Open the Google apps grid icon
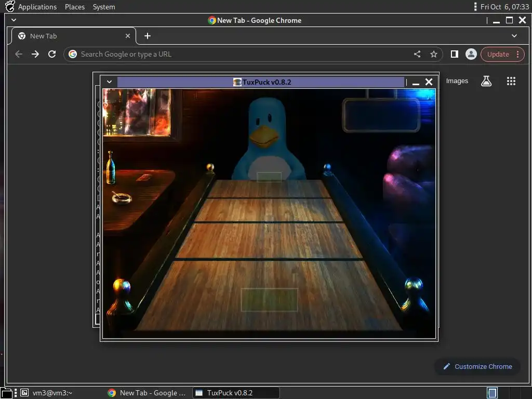532x399 pixels. 511,81
